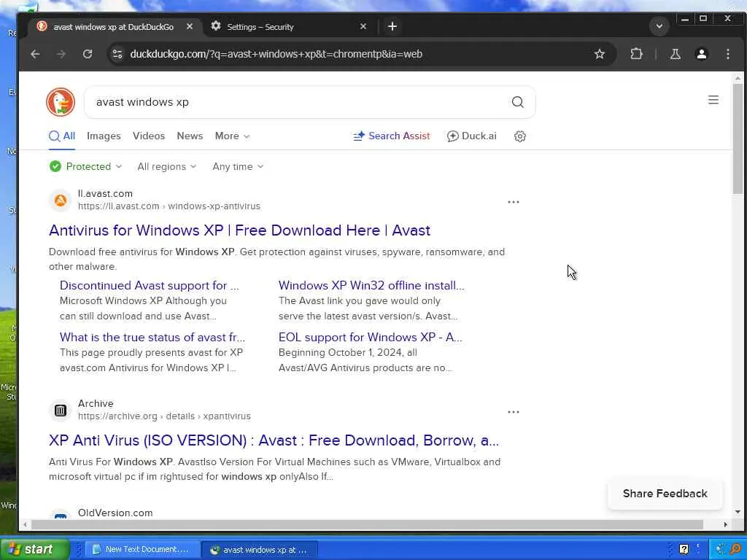Click the search magnifier button
The height and width of the screenshot is (560, 747).
(517, 102)
